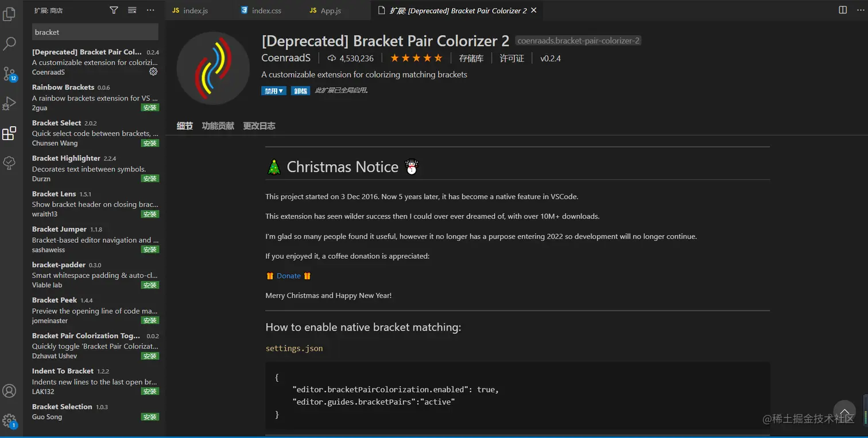Viewport: 868px width, 438px height.
Task: Select the 功能贡献 tab
Action: click(x=218, y=126)
